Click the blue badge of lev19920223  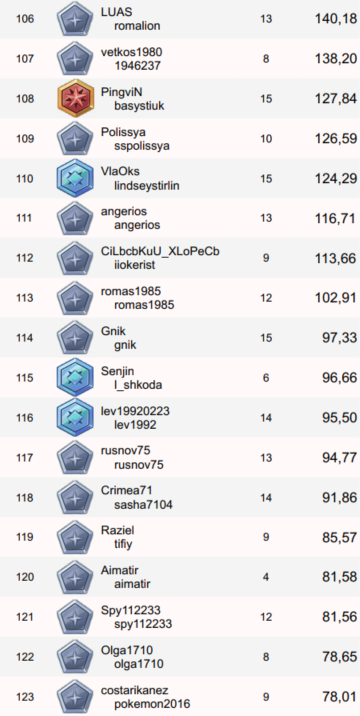pos(75,417)
